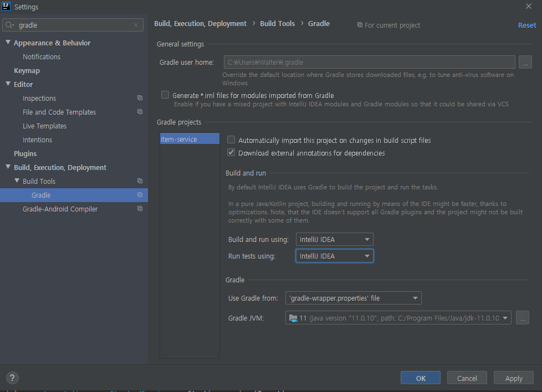This screenshot has width=542, height=392.
Task: Apply the Gradle settings changes
Action: tap(513, 378)
